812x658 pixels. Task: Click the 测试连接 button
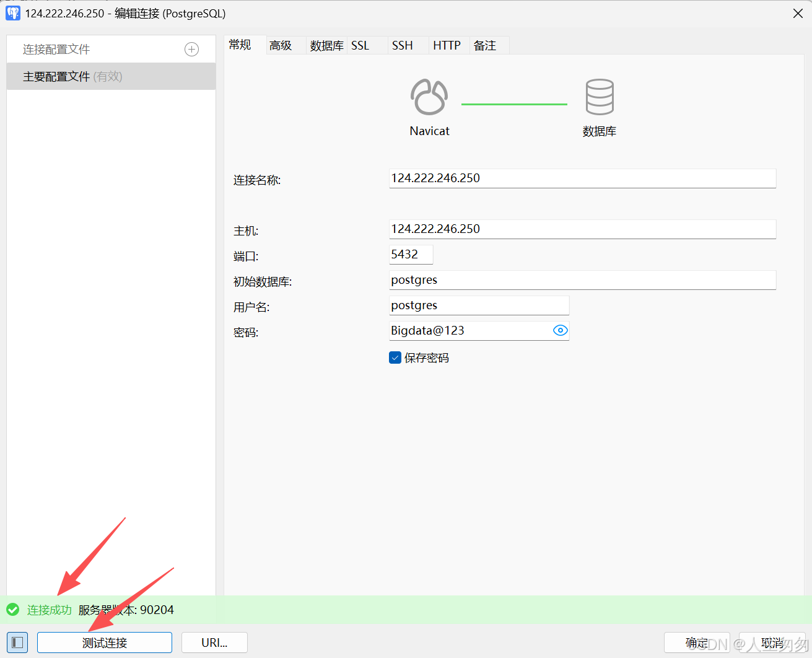pos(105,643)
